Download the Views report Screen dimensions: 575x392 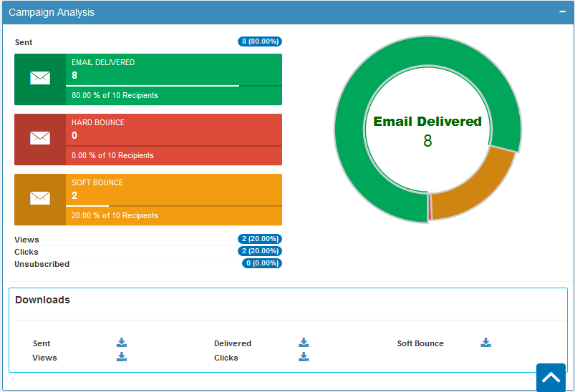pyautogui.click(x=122, y=357)
